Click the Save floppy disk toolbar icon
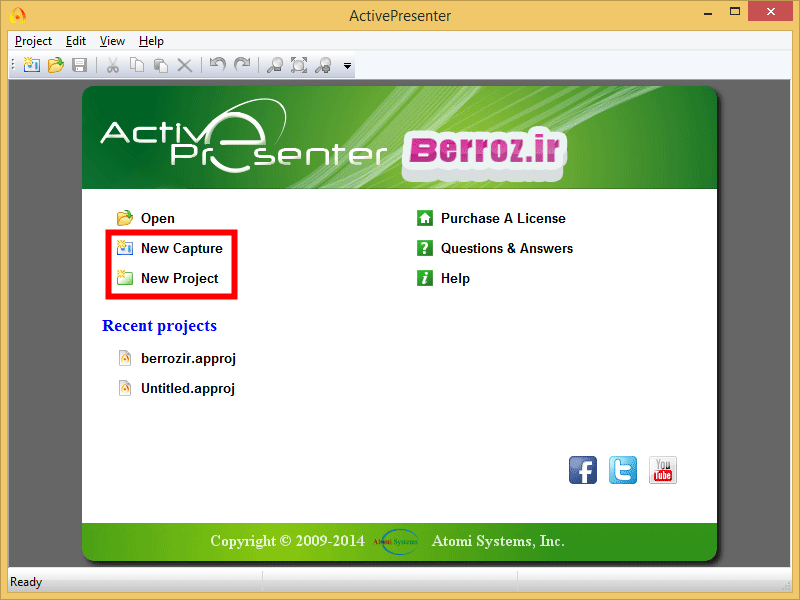The width and height of the screenshot is (800, 600). (x=80, y=65)
